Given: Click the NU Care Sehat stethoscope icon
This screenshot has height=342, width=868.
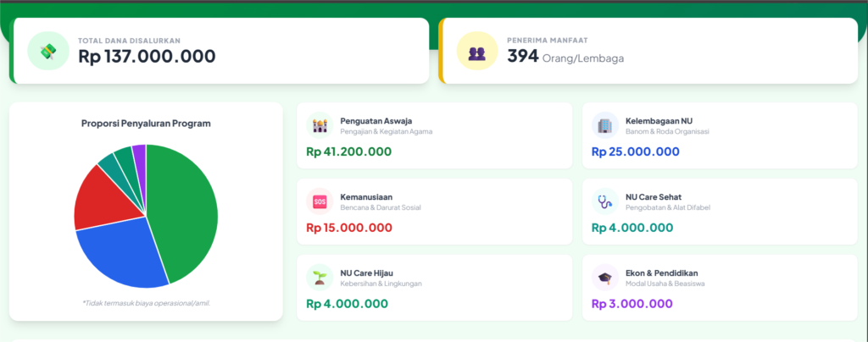Looking at the screenshot, I should click(605, 201).
